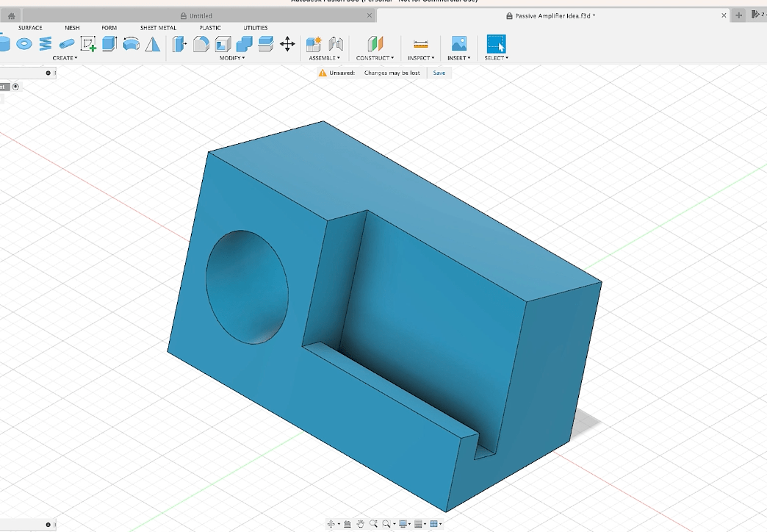
Task: Click the Save button in the warning bar
Action: [439, 73]
